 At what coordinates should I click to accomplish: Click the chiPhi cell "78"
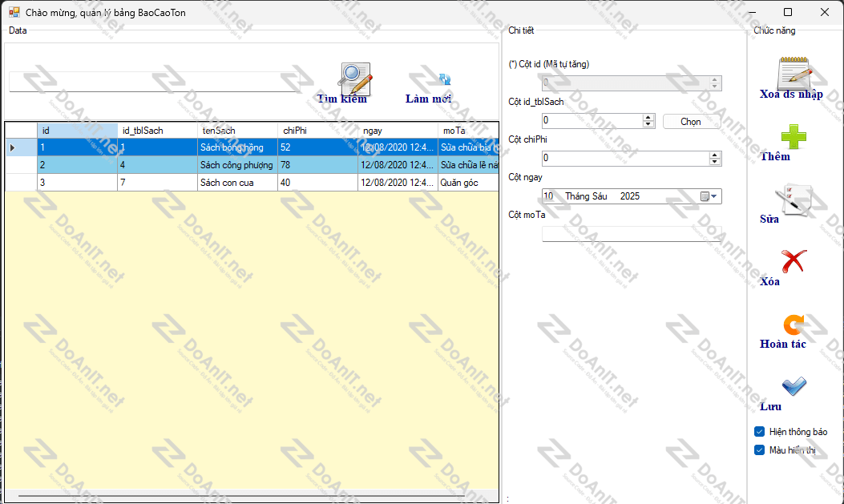(318, 165)
